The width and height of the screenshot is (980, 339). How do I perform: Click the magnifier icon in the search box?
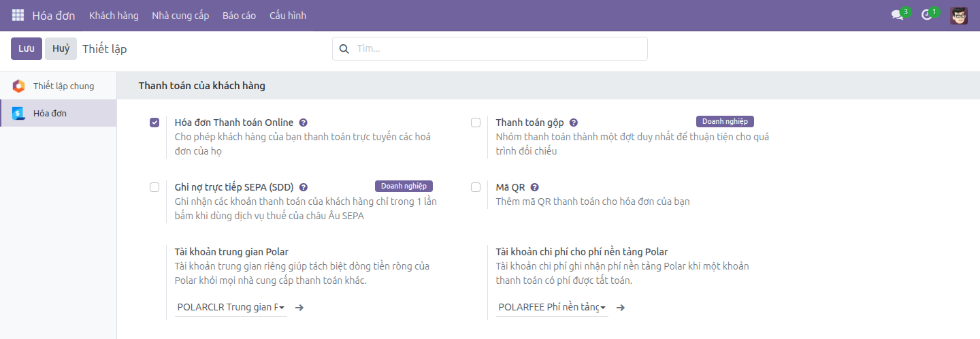click(344, 49)
